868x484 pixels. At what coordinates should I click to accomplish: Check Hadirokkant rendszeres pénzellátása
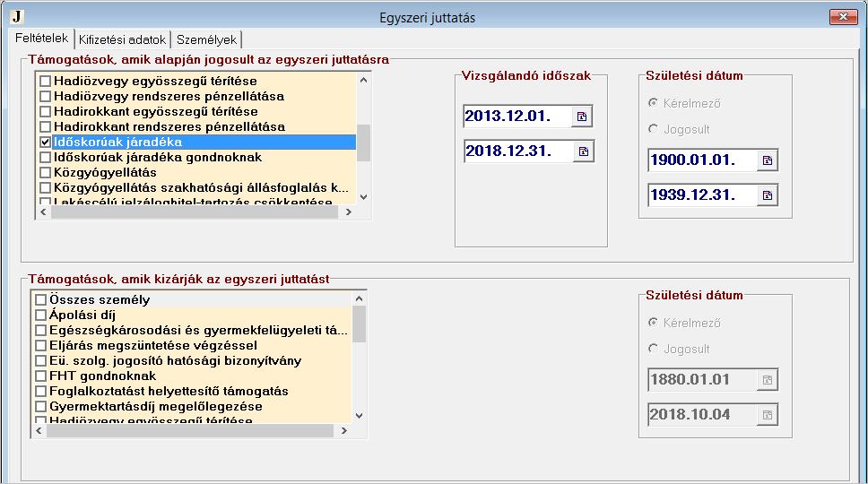click(x=46, y=126)
